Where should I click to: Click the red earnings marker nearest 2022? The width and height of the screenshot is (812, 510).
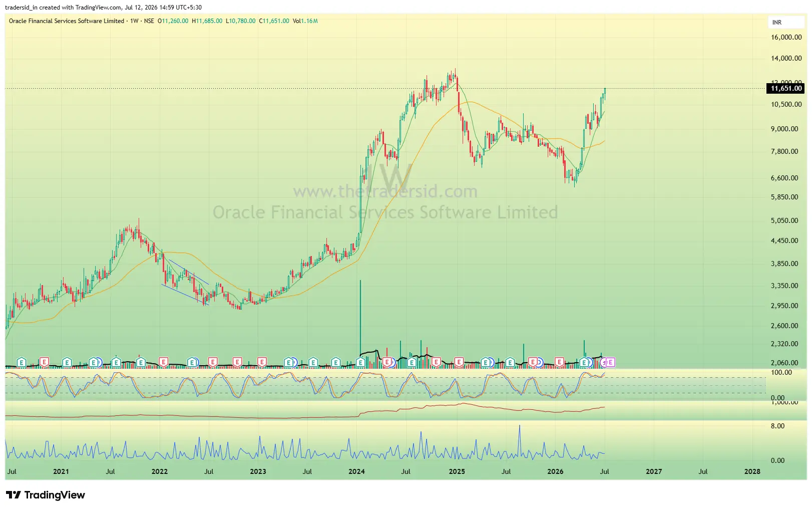tap(163, 362)
